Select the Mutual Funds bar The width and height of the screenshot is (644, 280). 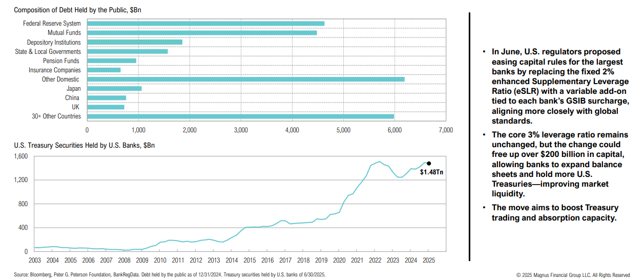(x=201, y=33)
